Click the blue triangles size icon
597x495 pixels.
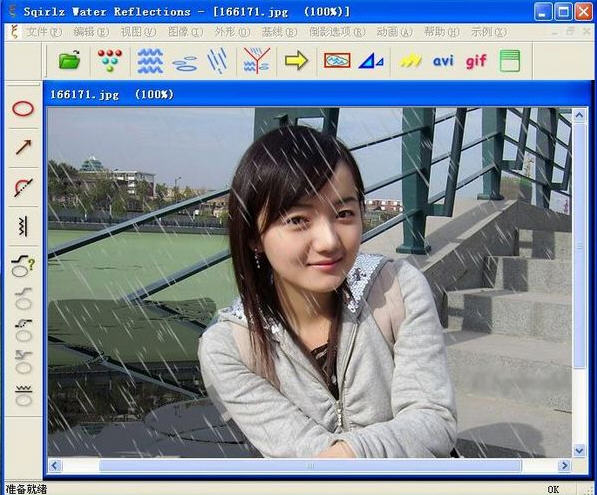pyautogui.click(x=371, y=61)
